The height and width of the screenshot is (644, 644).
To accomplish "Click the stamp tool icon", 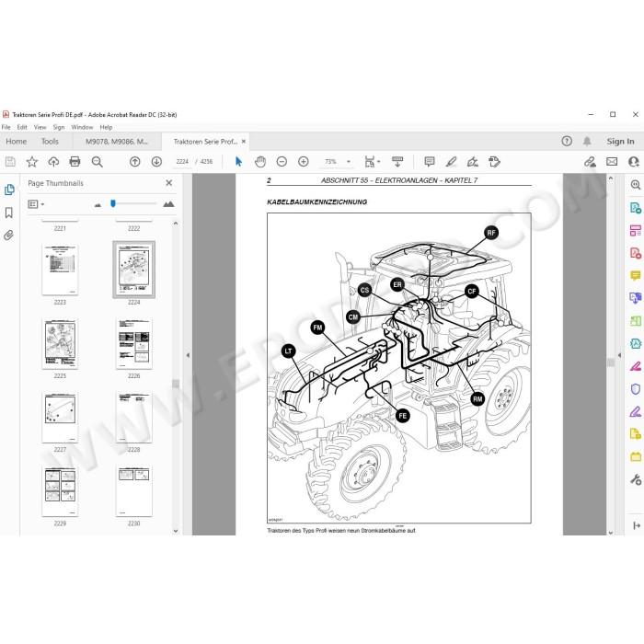I will [494, 162].
